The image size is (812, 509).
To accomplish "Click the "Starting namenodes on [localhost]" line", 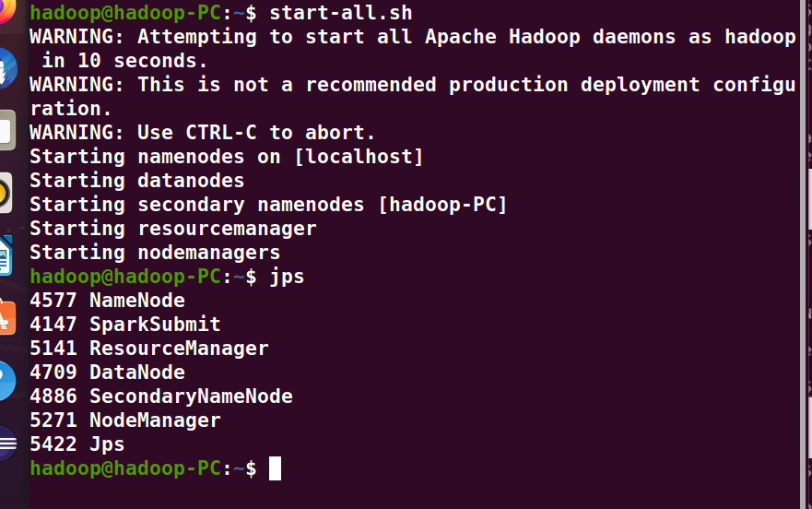I will tap(227, 157).
